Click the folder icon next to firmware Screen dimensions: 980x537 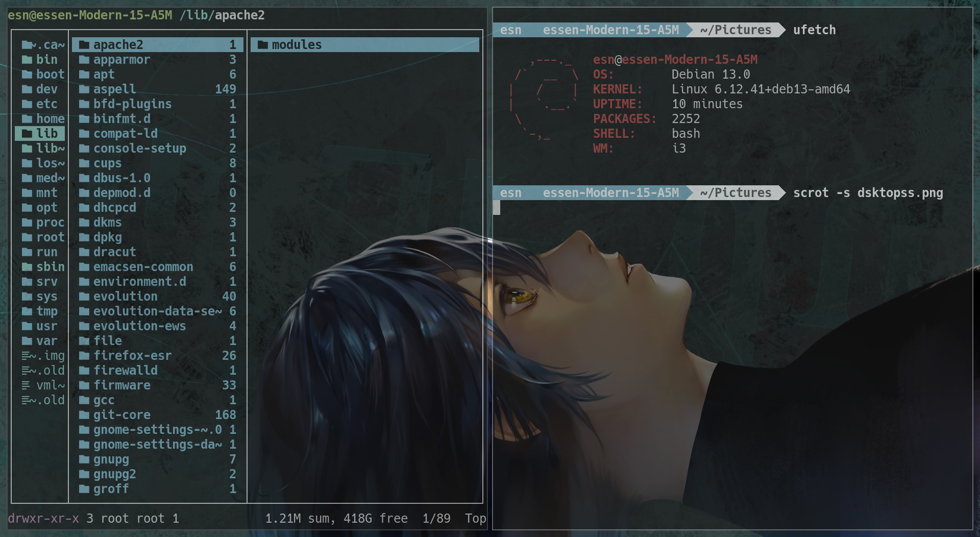click(84, 385)
